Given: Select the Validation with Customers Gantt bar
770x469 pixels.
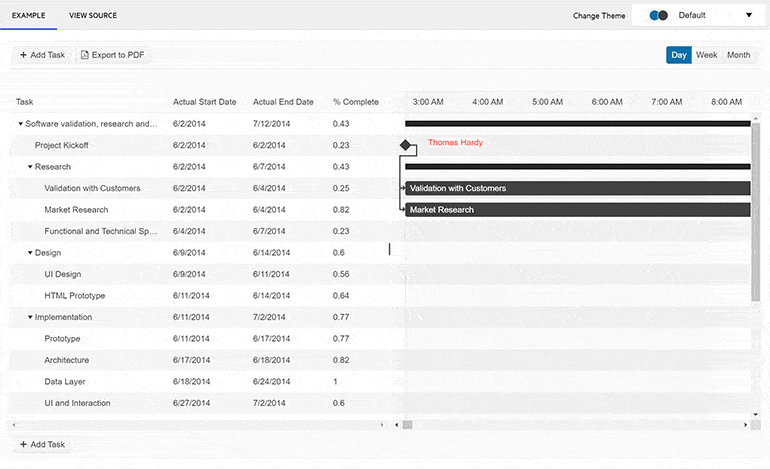Looking at the screenshot, I should [578, 188].
